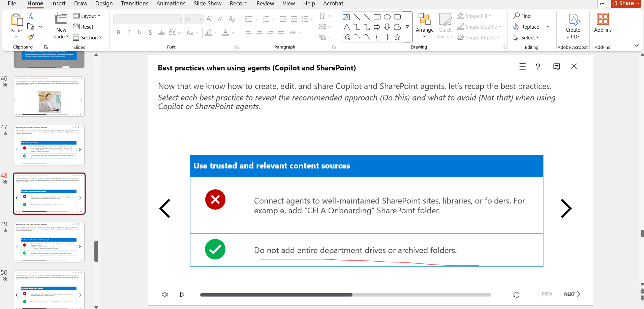Toggle text Shadow

[150, 33]
